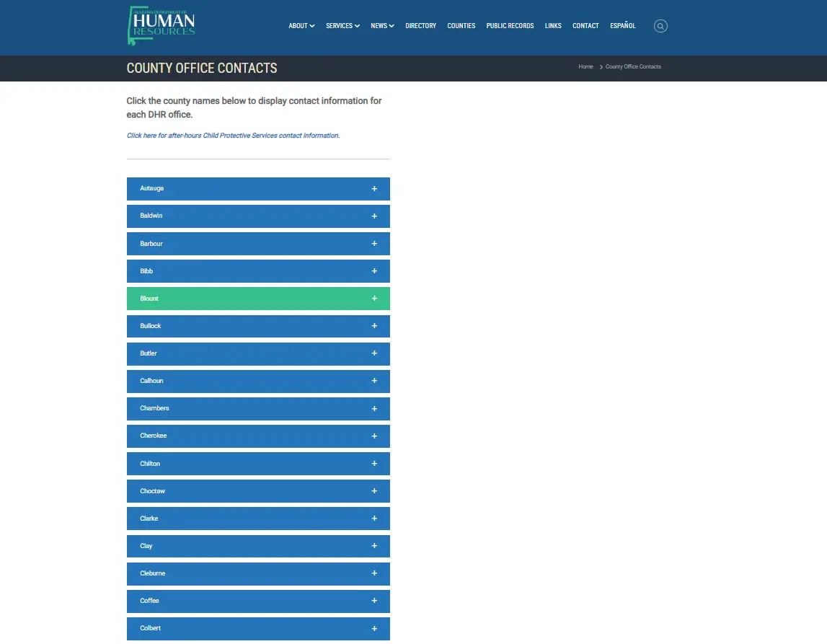Click the plus icon on Coffee row
827x644 pixels.
point(374,601)
